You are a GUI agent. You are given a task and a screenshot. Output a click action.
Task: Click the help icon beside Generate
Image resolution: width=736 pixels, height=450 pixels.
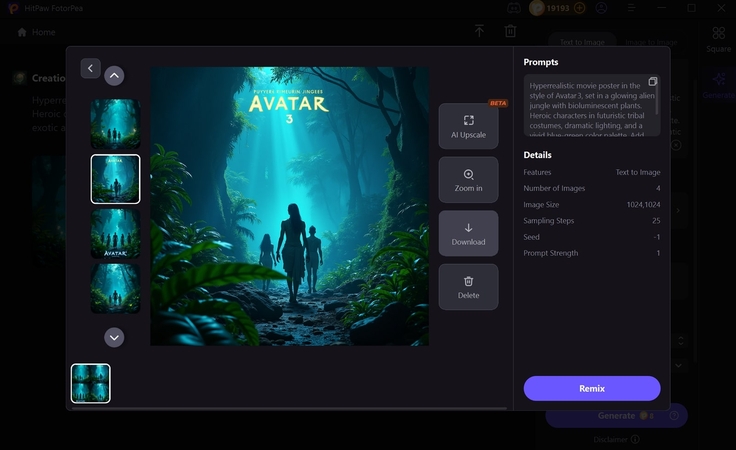(x=674, y=416)
